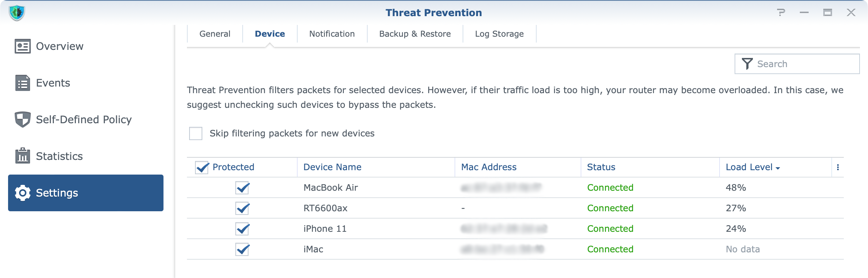Open the help question mark icon
Image resolution: width=868 pixels, height=278 pixels.
click(x=781, y=12)
